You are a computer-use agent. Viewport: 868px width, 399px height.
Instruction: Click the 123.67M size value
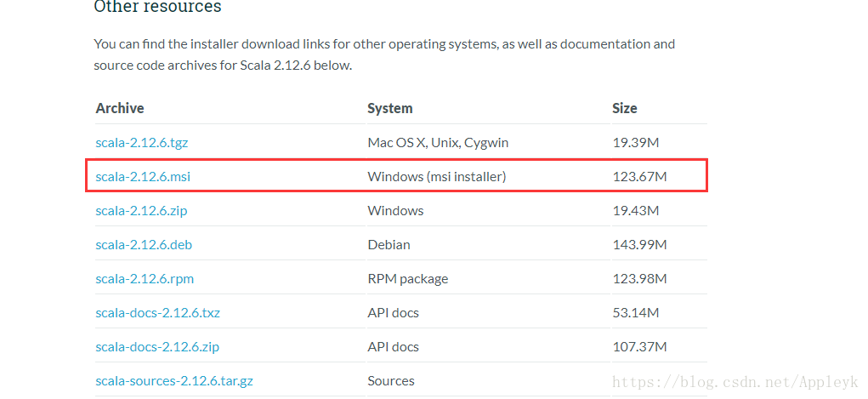[640, 177]
